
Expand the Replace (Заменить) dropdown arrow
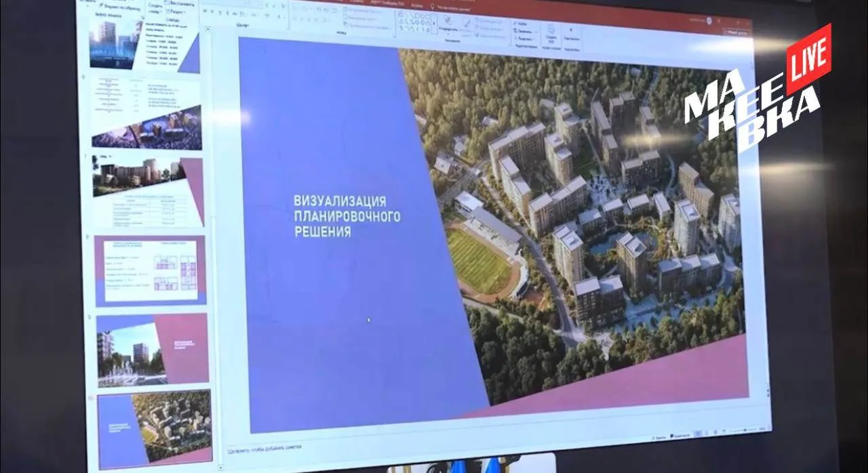tap(536, 31)
